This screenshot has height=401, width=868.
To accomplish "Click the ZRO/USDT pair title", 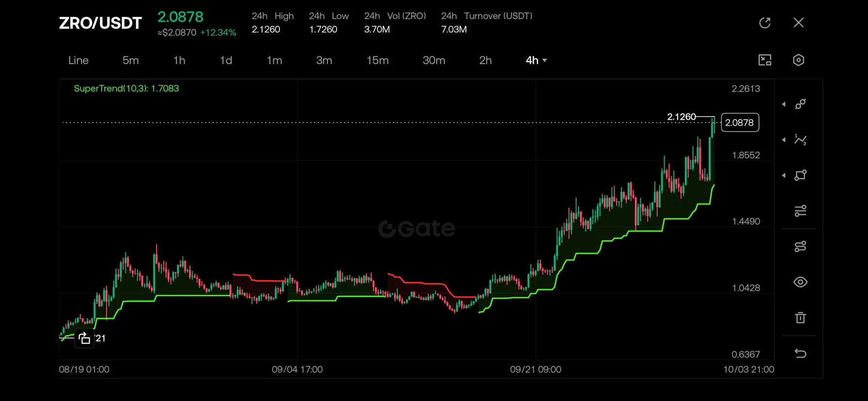I will coord(100,23).
